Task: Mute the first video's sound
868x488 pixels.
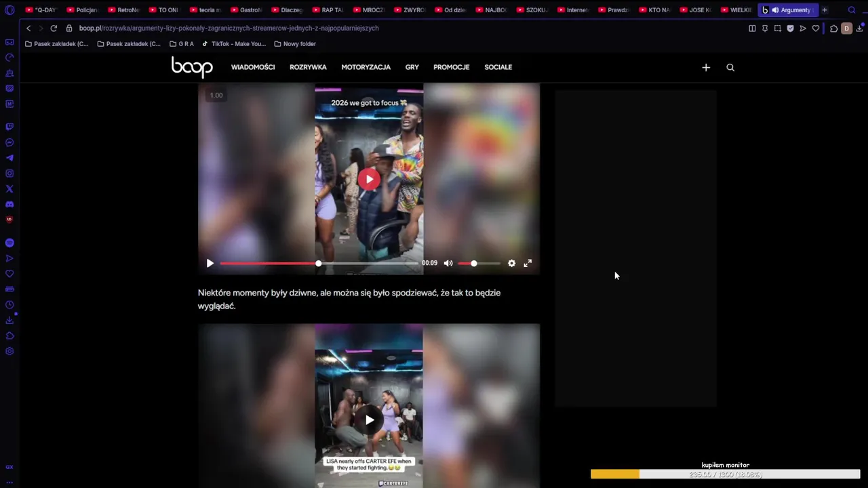Action: 448,263
